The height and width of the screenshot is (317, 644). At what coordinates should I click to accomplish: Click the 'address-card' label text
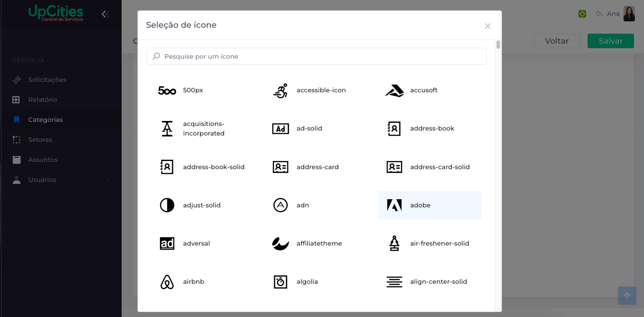pos(318,167)
